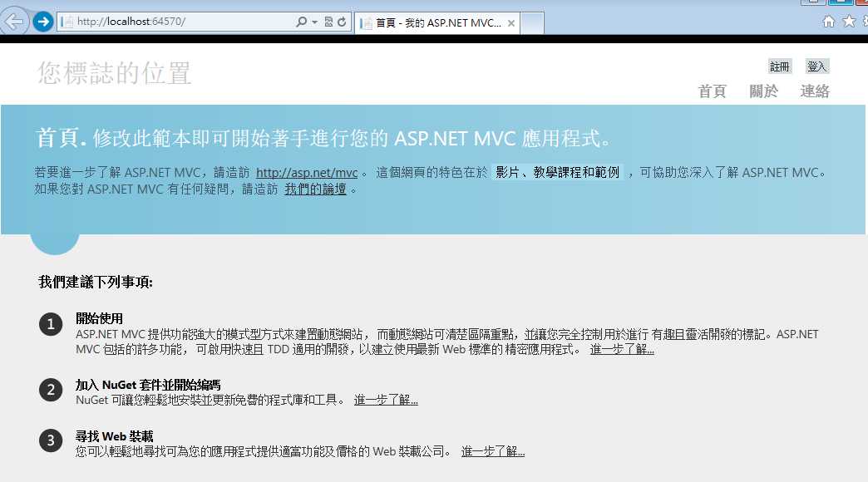Open the 首頁 navigation menu item
Screen dimensions: 868x482
(712, 91)
